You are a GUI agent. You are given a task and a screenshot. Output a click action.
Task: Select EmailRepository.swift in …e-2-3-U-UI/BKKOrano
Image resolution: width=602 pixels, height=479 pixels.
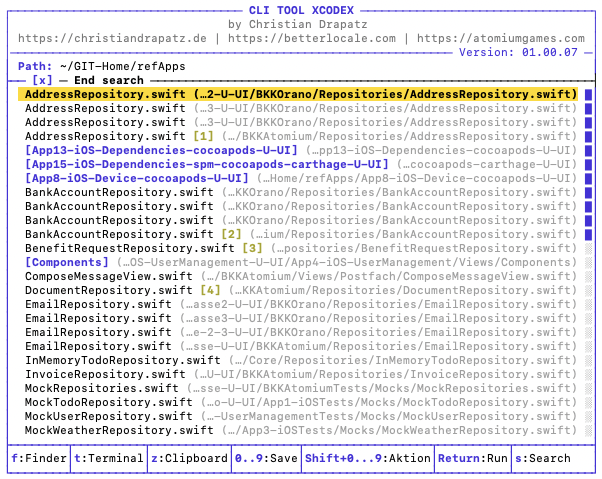301,332
